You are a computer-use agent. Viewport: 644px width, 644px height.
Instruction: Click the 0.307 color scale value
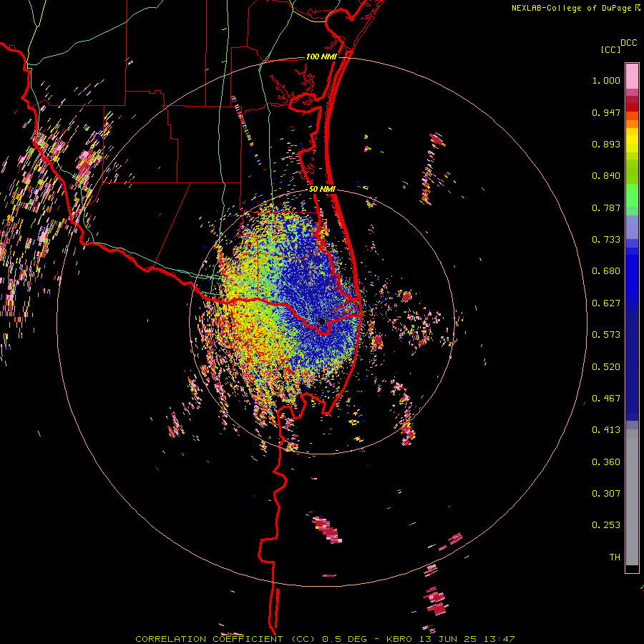[x=606, y=494]
